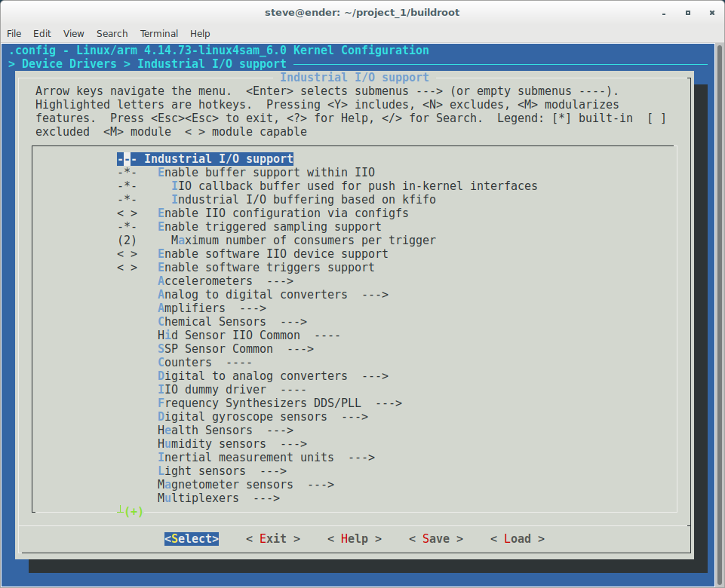Screen dimensions: 725x588
Task: Open the Terminal menu
Action: 158,33
